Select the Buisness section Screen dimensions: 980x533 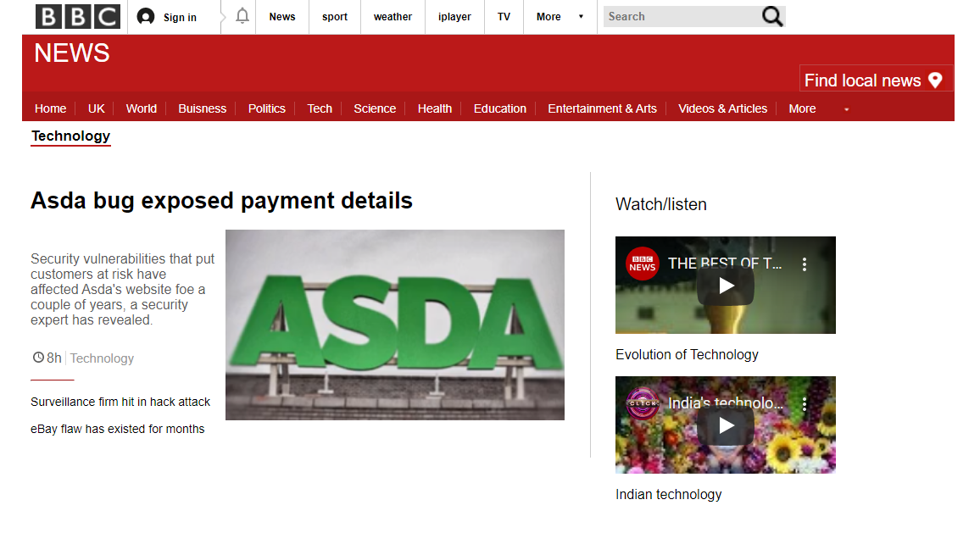202,108
